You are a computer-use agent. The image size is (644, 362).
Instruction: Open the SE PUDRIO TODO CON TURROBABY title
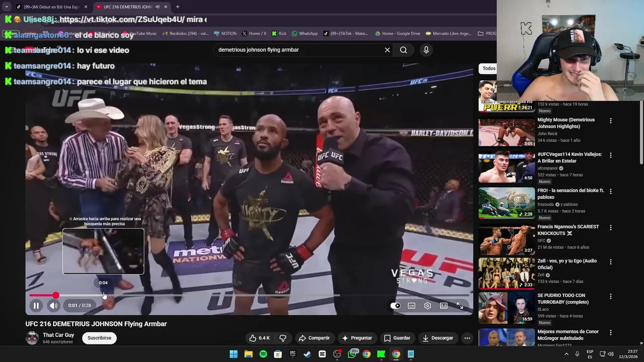pyautogui.click(x=563, y=299)
